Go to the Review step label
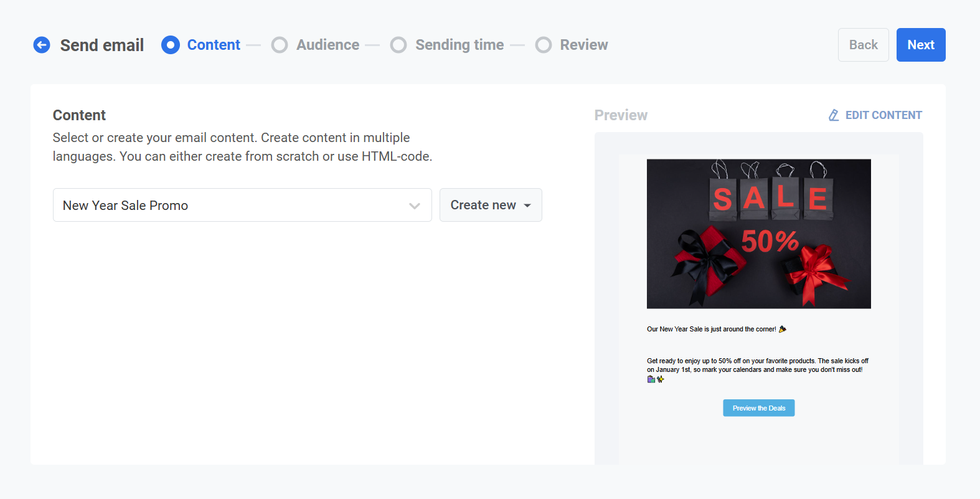 pos(583,45)
